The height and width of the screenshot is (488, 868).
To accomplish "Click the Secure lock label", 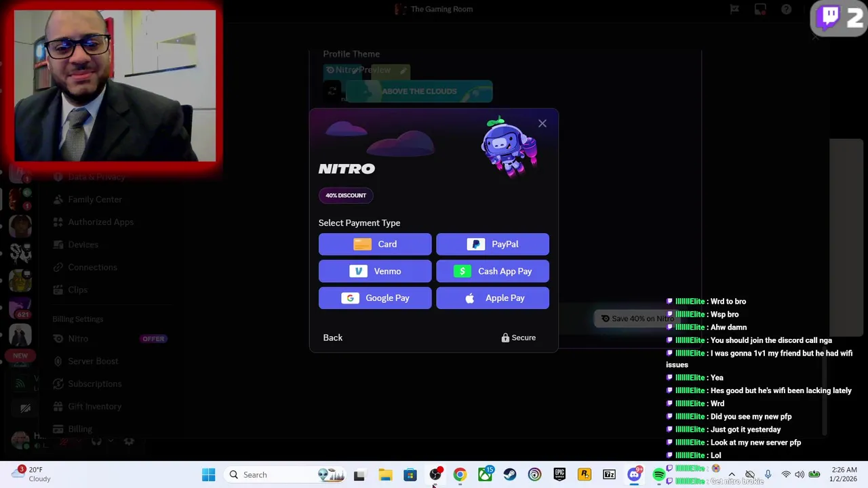I will click(519, 338).
